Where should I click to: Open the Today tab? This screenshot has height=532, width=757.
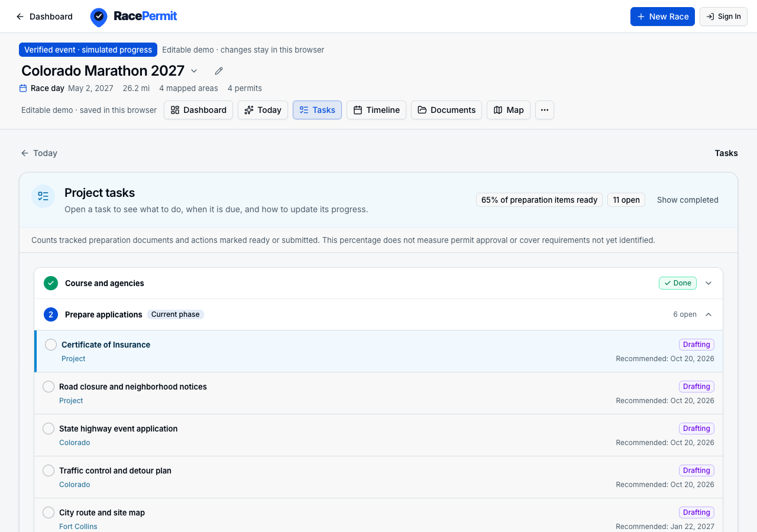(x=263, y=110)
